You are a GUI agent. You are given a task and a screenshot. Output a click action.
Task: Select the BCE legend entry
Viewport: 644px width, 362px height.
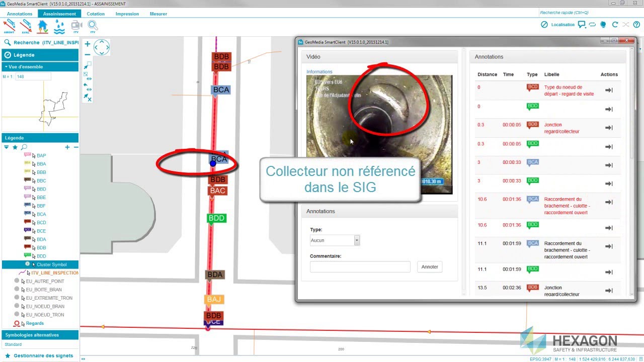click(41, 231)
